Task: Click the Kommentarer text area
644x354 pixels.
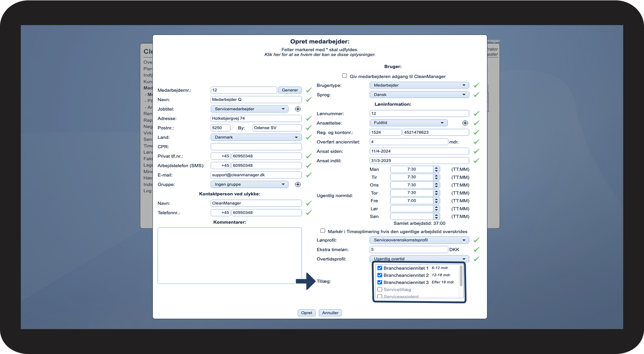Action: 230,256
